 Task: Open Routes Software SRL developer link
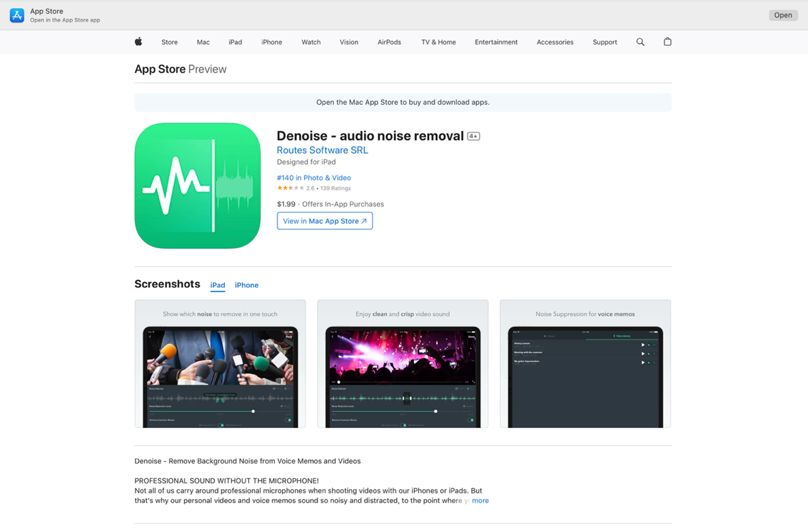(322, 150)
